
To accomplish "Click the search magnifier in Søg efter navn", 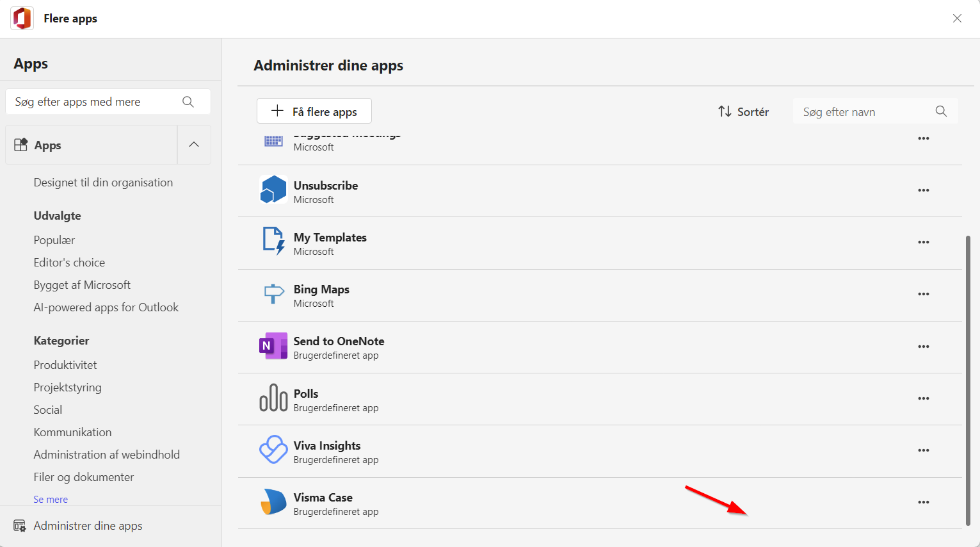I will click(941, 111).
